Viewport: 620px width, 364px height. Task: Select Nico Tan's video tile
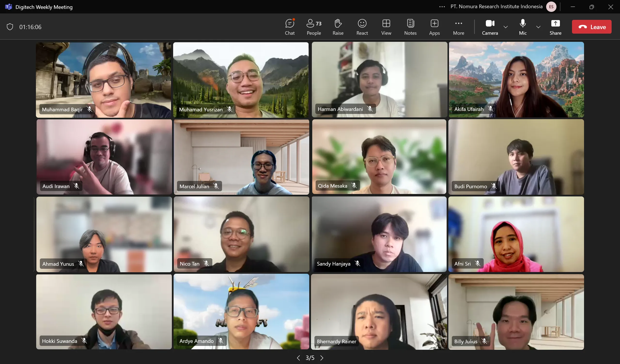click(241, 234)
